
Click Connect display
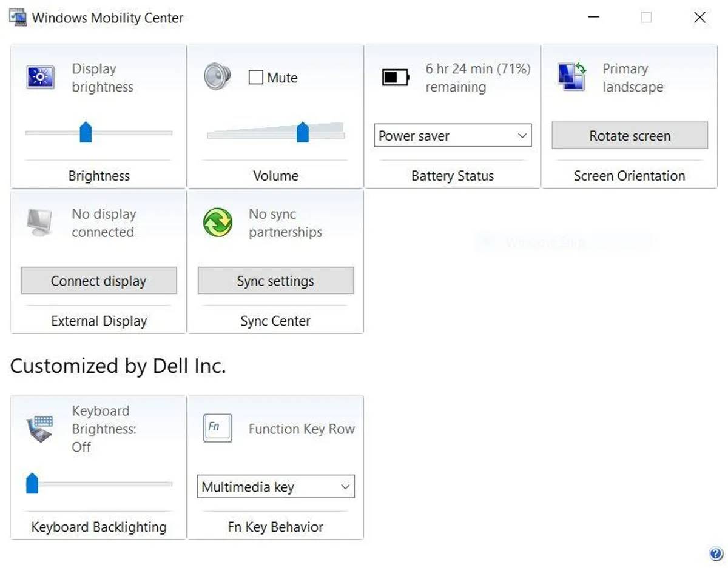click(x=98, y=281)
